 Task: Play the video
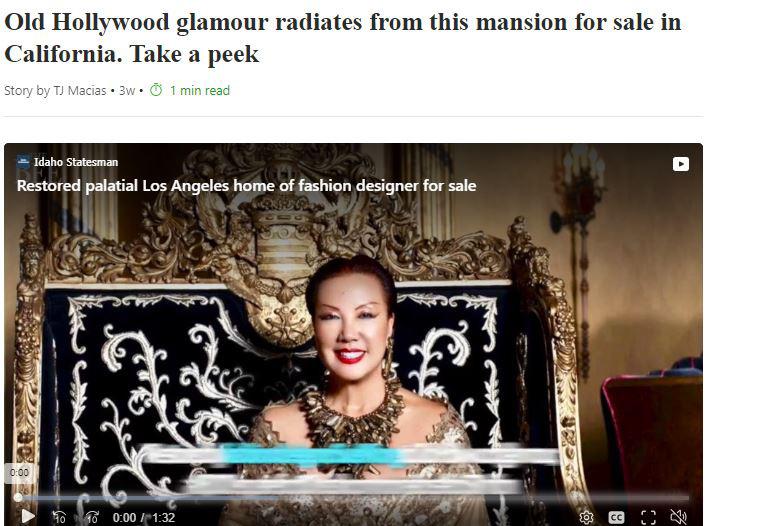[x=28, y=517]
